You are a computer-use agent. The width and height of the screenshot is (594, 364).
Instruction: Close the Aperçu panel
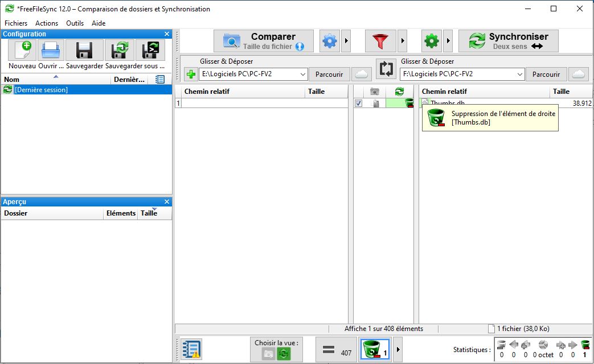coord(167,202)
